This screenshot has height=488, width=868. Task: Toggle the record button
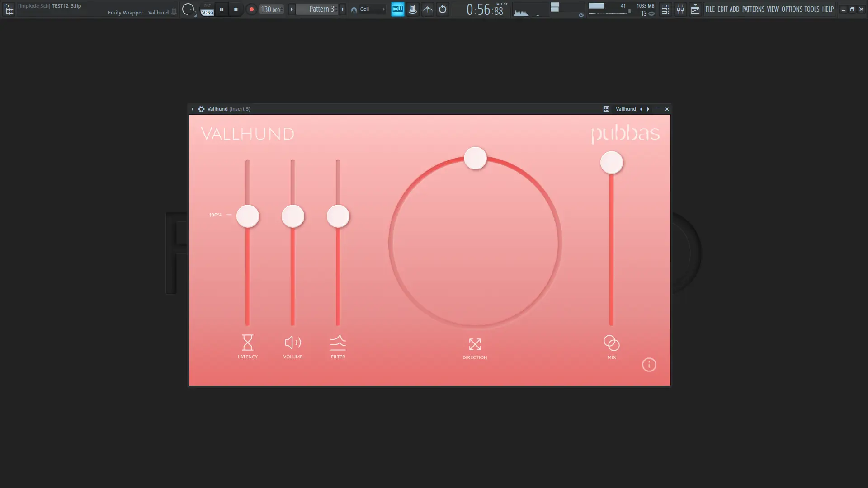click(x=251, y=9)
